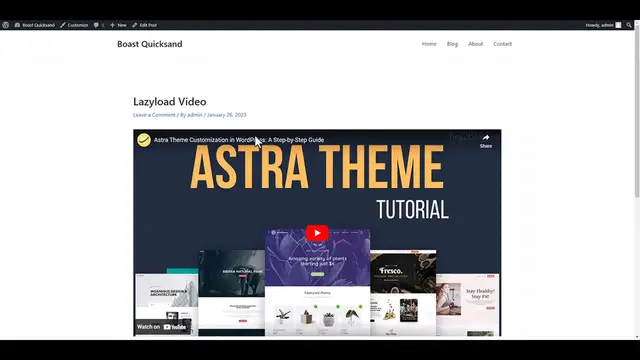This screenshot has height=360, width=640.
Task: Open the Howdy, admin account menu
Action: pos(603,25)
